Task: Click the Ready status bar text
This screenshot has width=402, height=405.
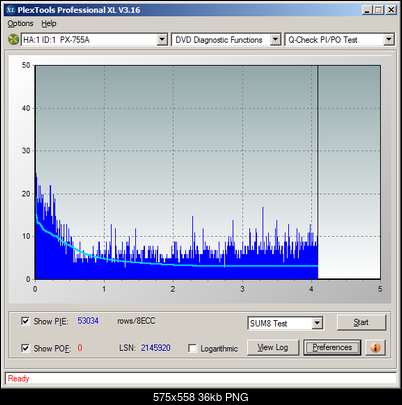Action: [19, 379]
